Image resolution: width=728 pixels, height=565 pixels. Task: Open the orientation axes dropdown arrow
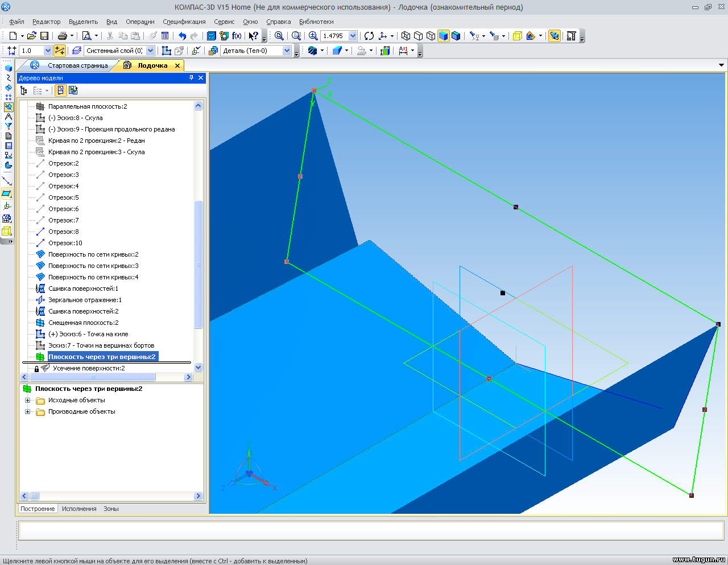coord(392,36)
